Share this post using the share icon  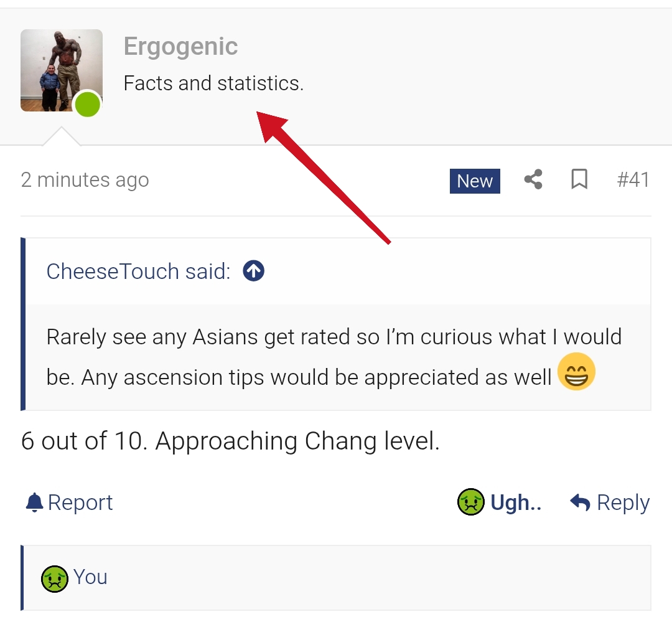tap(533, 180)
